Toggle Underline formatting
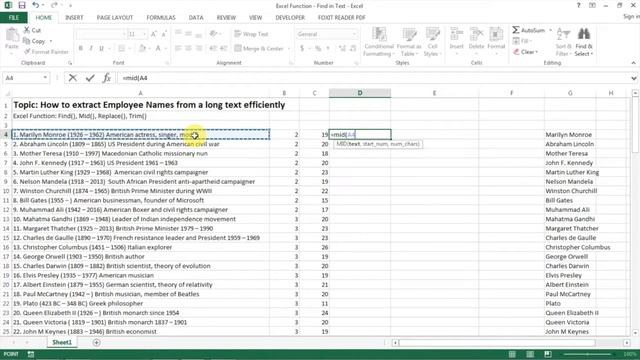This screenshot has height=360, width=640. click(101, 48)
